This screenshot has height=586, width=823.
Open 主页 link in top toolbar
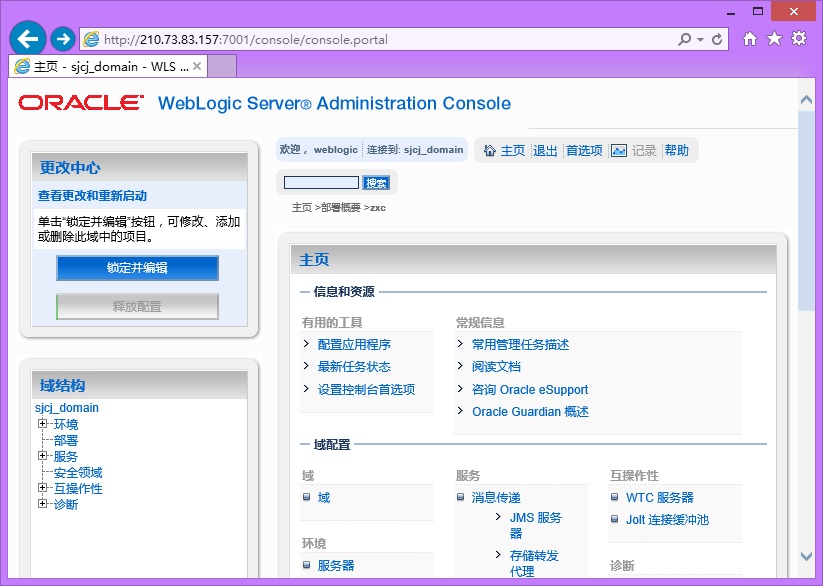512,151
